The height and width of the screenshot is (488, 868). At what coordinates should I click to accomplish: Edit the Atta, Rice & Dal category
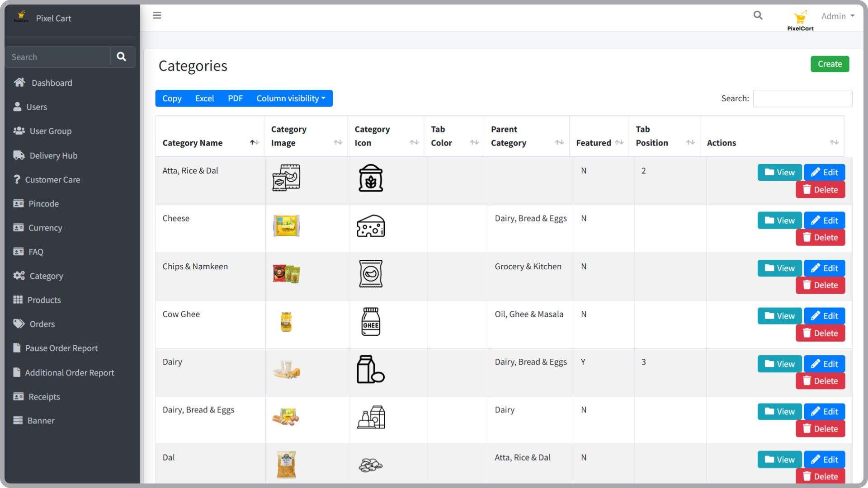pos(824,173)
